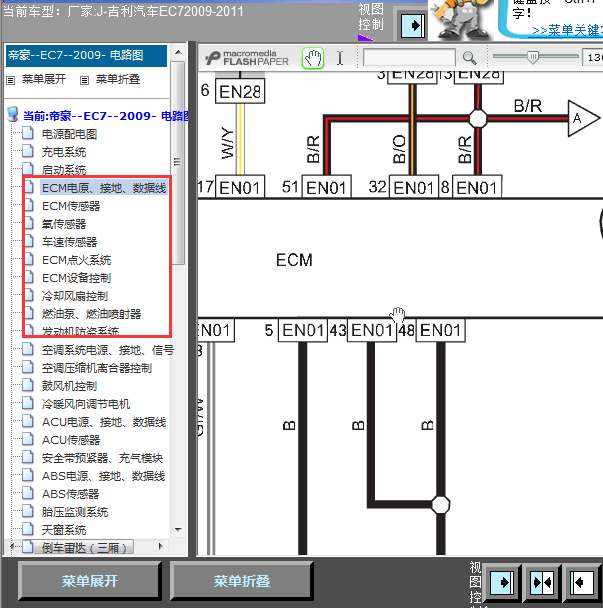
Task: Click document icon beside ECM传感器
Action: pos(28,205)
